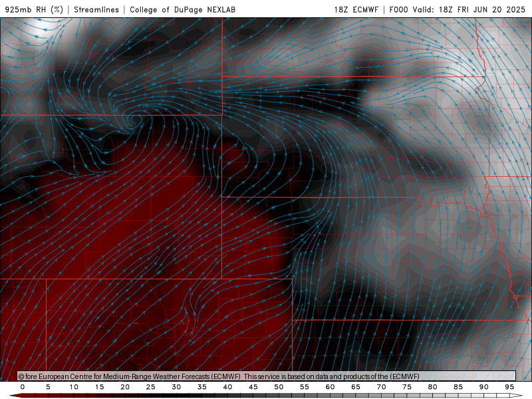Click the '65' value on colorbar
Viewport: 532px width, 399px height.
tap(356, 387)
